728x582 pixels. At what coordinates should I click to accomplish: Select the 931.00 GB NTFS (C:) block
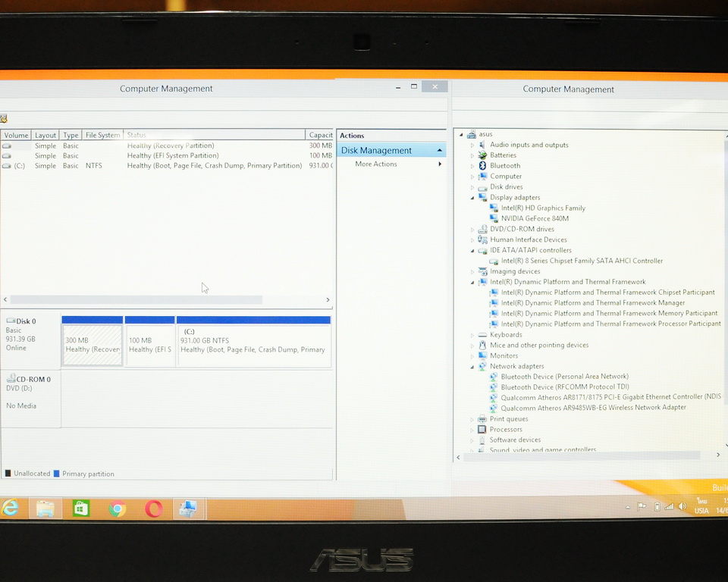pyautogui.click(x=253, y=344)
